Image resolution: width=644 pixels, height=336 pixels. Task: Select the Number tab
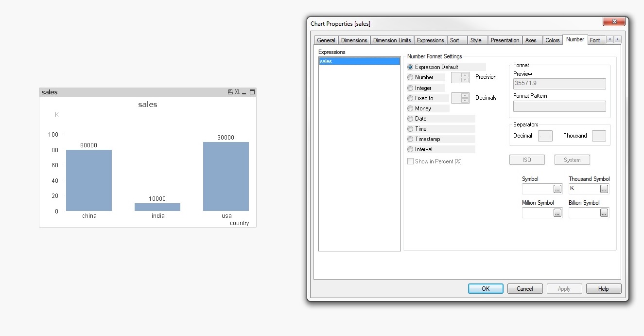point(575,39)
